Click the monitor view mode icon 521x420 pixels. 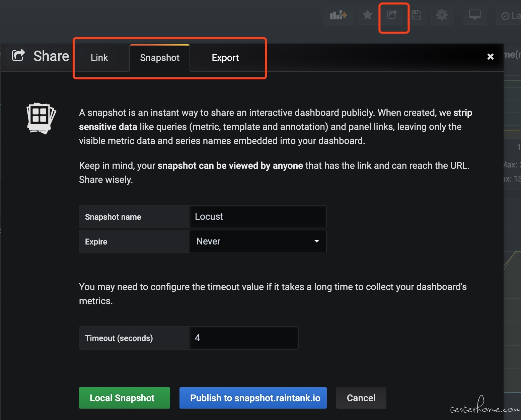tap(475, 15)
